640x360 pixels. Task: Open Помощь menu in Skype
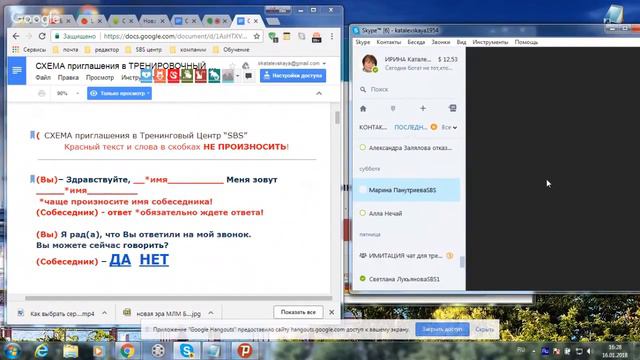tap(526, 42)
